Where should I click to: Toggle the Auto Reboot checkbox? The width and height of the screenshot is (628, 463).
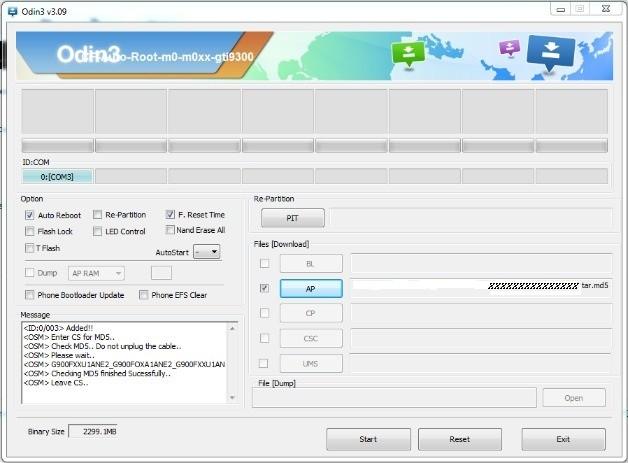[x=29, y=215]
